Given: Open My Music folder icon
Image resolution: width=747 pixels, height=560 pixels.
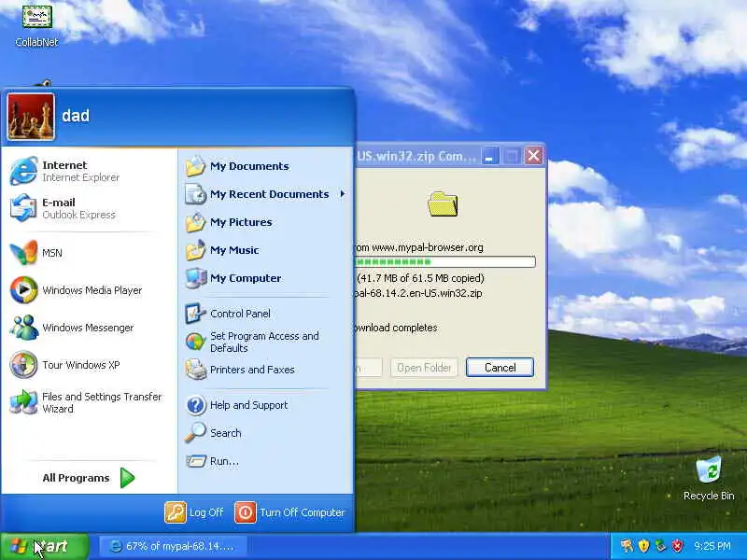Looking at the screenshot, I should 195,250.
